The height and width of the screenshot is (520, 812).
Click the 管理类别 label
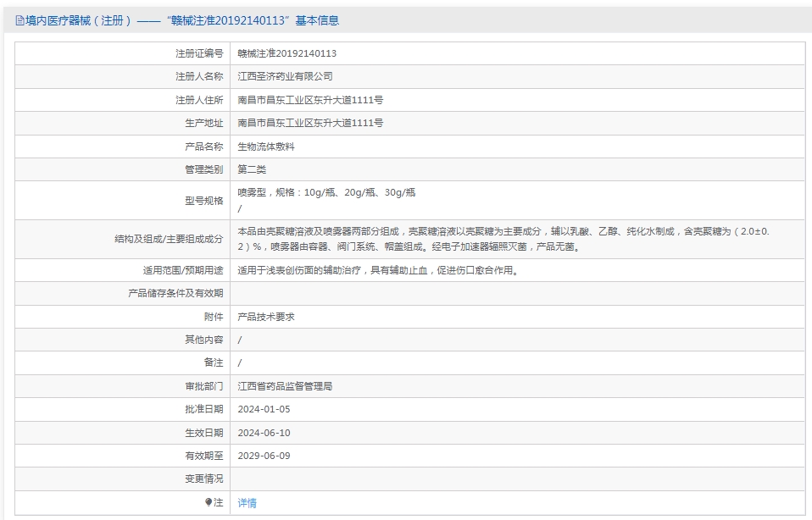[204, 169]
